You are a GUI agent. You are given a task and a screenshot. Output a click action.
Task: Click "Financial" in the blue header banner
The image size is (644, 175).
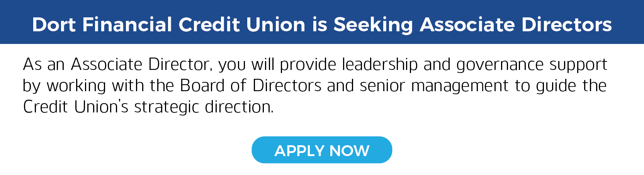[127, 25]
